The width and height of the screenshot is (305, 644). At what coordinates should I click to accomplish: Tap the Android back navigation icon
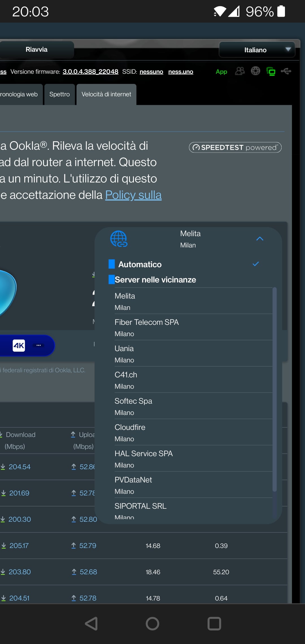coord(91,624)
